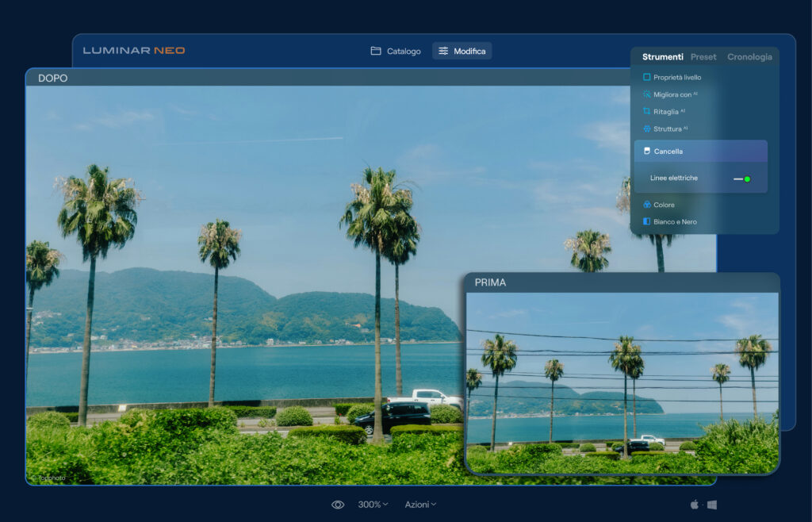Open the Catalogo folder icon
This screenshot has height=522, width=812.
[x=376, y=51]
